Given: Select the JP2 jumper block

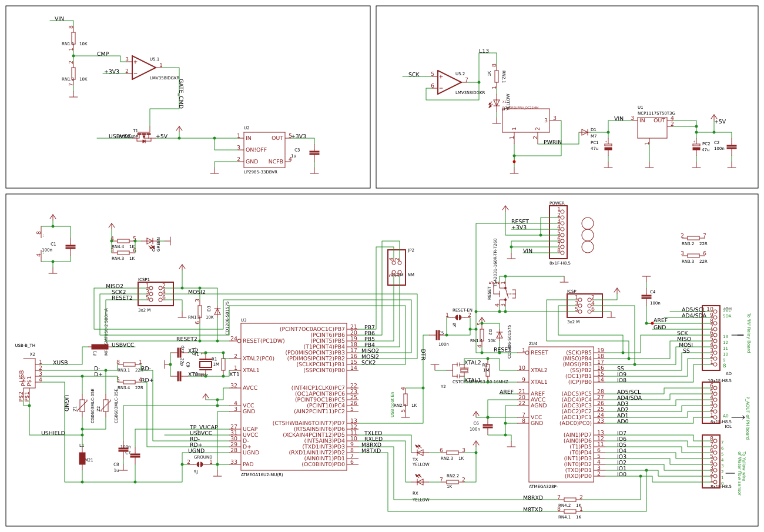Looking at the screenshot, I should (397, 267).
